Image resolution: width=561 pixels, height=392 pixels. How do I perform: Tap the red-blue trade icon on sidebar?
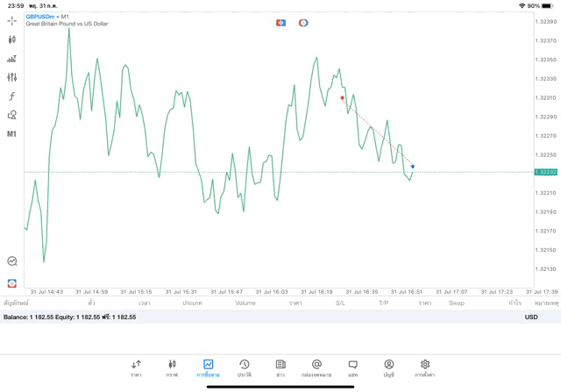click(12, 283)
